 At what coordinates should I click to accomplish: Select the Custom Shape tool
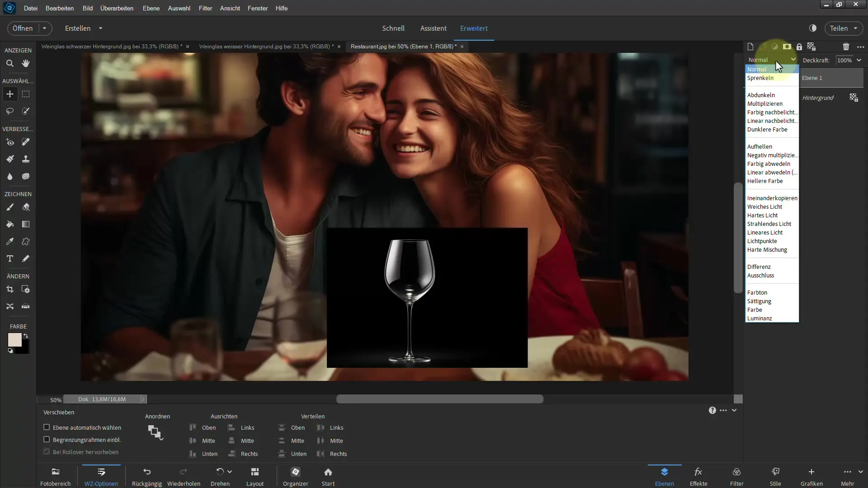(26, 241)
